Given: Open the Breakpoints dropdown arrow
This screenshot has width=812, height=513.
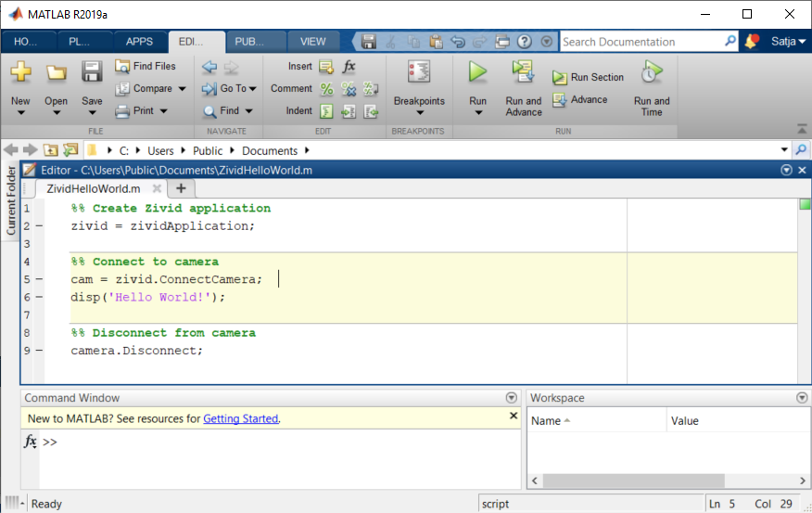Looking at the screenshot, I should 420,112.
